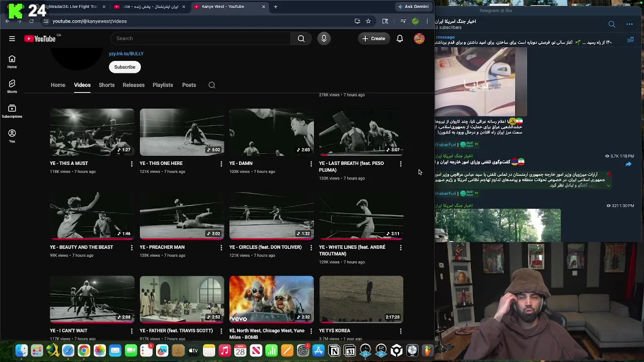The height and width of the screenshot is (362, 644).
Task: Play the YE - CIRCLES video thumbnail
Action: 272,216
